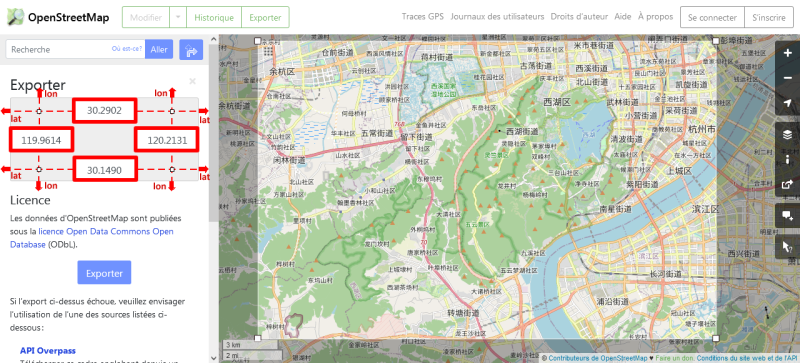Open the API Overpass link
This screenshot has height=363, width=800.
pyautogui.click(x=48, y=350)
